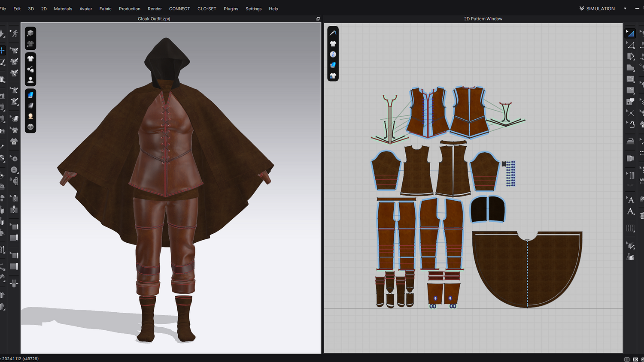Open the Edit menu
This screenshot has height=362, width=644.
pos(17,9)
